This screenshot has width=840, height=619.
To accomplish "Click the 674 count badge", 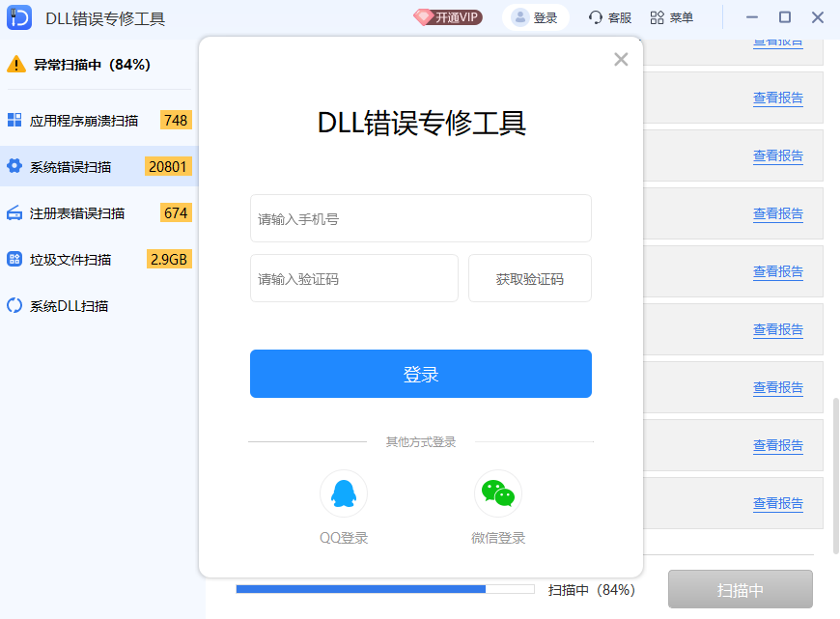I will [x=176, y=212].
